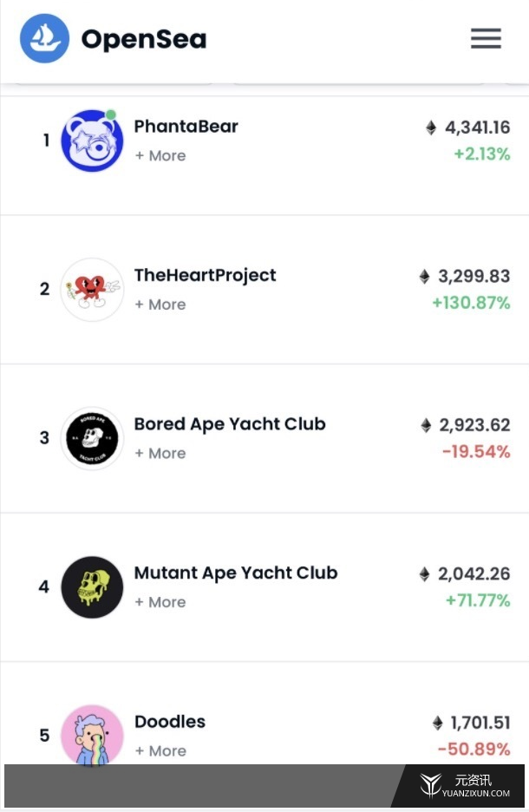The image size is (529, 812).
Task: Expand + More under TheHeartProject
Action: pyautogui.click(x=160, y=304)
